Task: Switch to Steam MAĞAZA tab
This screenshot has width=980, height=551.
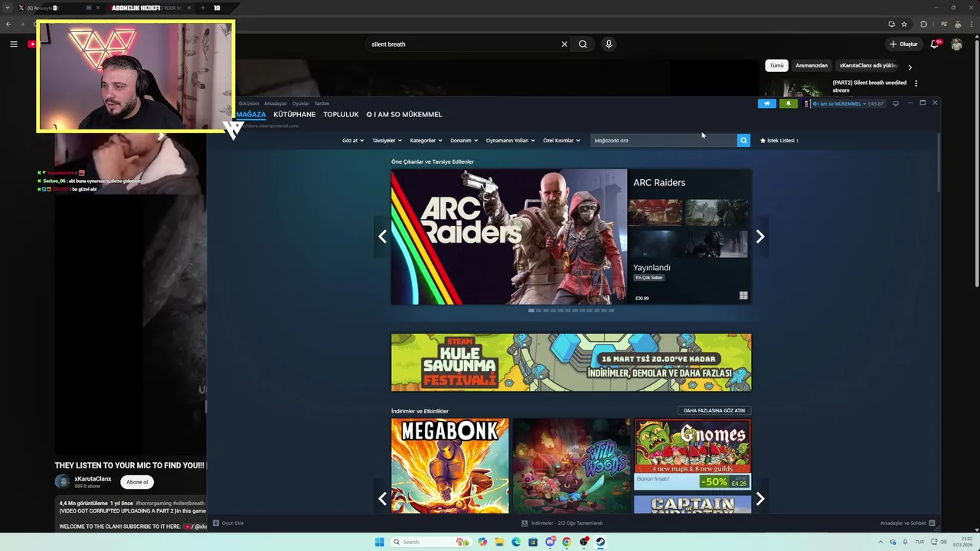Action: tap(251, 114)
